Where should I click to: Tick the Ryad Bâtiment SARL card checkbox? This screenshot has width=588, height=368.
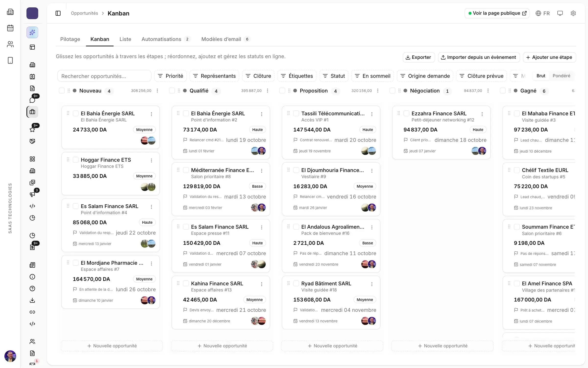pos(296,283)
